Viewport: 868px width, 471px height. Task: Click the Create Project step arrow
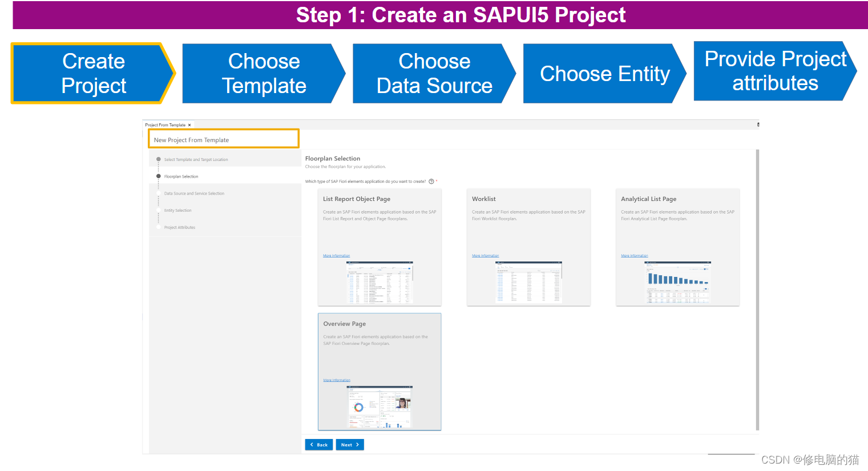(93, 74)
